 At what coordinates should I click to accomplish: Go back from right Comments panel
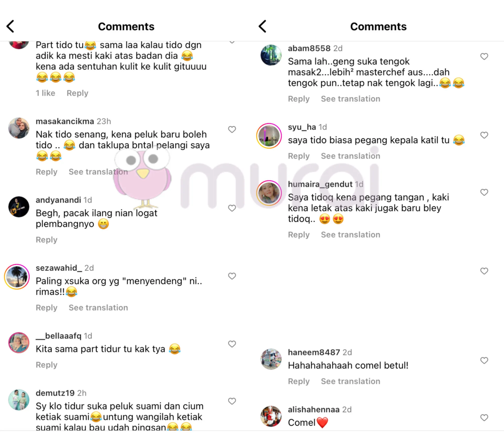(x=262, y=26)
